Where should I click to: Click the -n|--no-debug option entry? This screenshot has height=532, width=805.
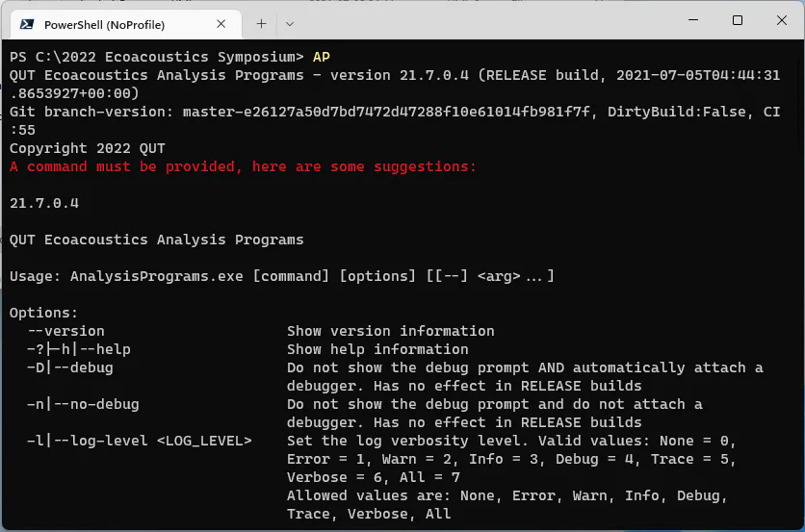pyautogui.click(x=83, y=404)
